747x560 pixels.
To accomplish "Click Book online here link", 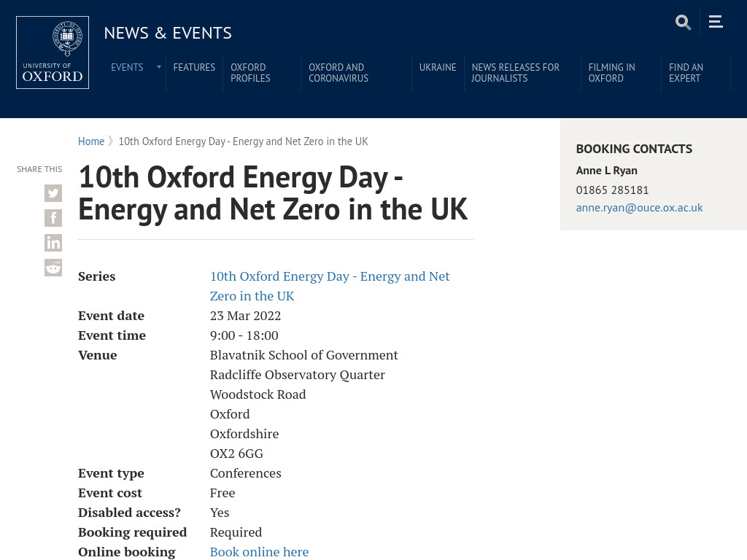I will (259, 551).
